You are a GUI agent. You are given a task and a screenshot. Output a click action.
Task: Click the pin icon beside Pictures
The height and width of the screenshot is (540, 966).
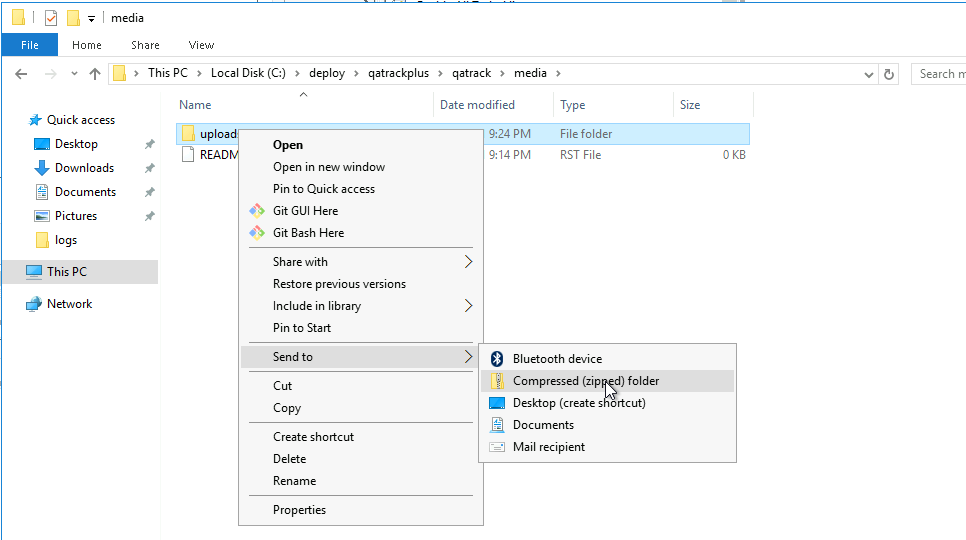(x=150, y=216)
